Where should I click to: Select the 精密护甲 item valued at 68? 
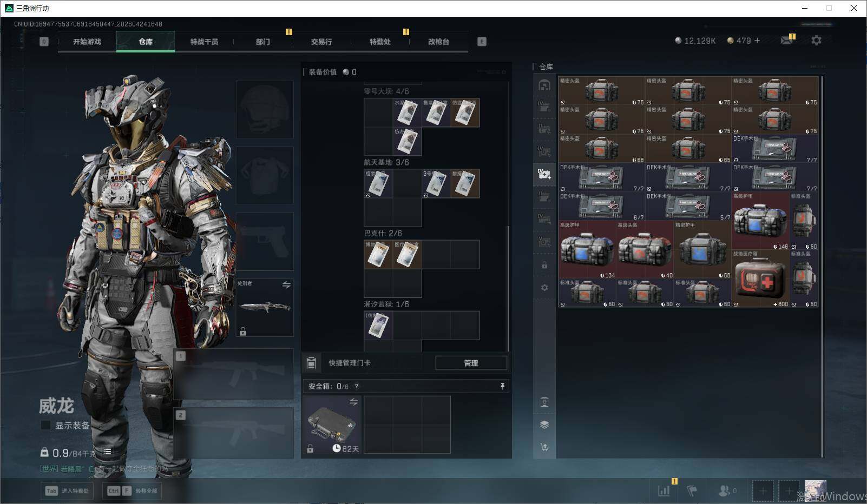pyautogui.click(x=702, y=249)
